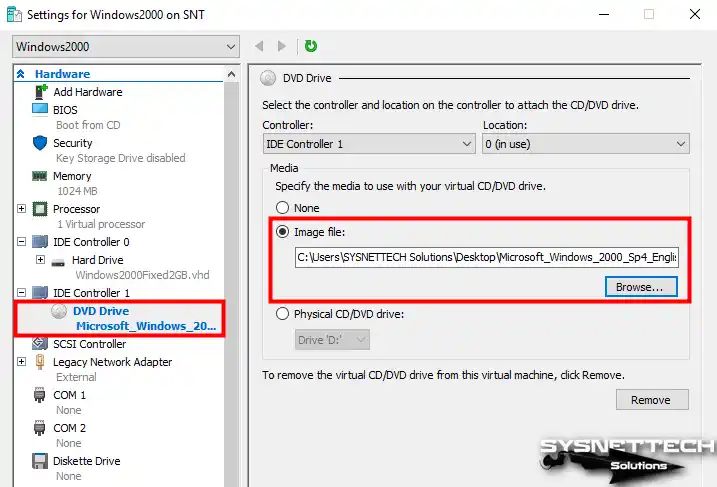Image resolution: width=717 pixels, height=487 pixels.
Task: Click the DVD Drive disc icon in tree
Action: click(x=59, y=311)
